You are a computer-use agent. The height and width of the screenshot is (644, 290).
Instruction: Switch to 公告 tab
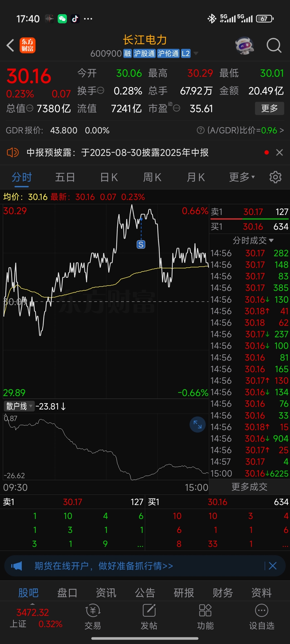[x=145, y=593]
